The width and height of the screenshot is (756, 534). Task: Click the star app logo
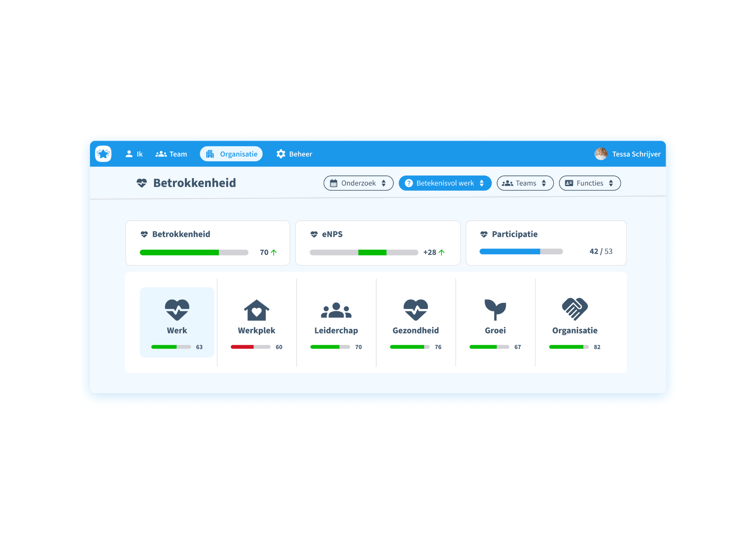[103, 154]
